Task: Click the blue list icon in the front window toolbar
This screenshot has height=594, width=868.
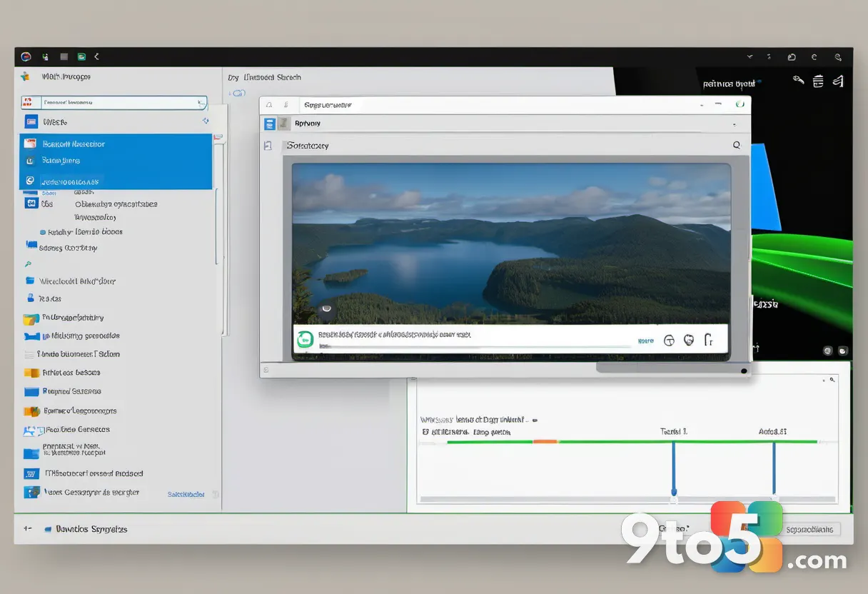Action: click(x=270, y=124)
